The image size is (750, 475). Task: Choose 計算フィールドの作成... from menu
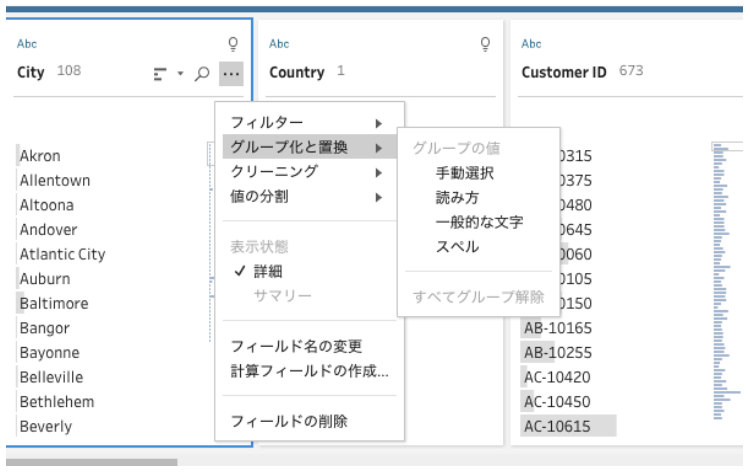tap(309, 371)
